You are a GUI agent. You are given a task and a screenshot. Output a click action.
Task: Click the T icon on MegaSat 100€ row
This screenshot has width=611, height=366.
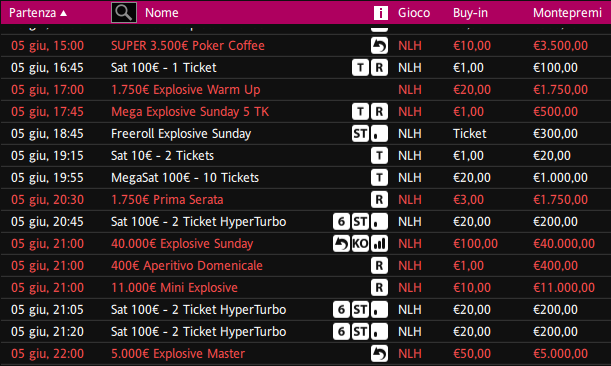click(x=379, y=178)
